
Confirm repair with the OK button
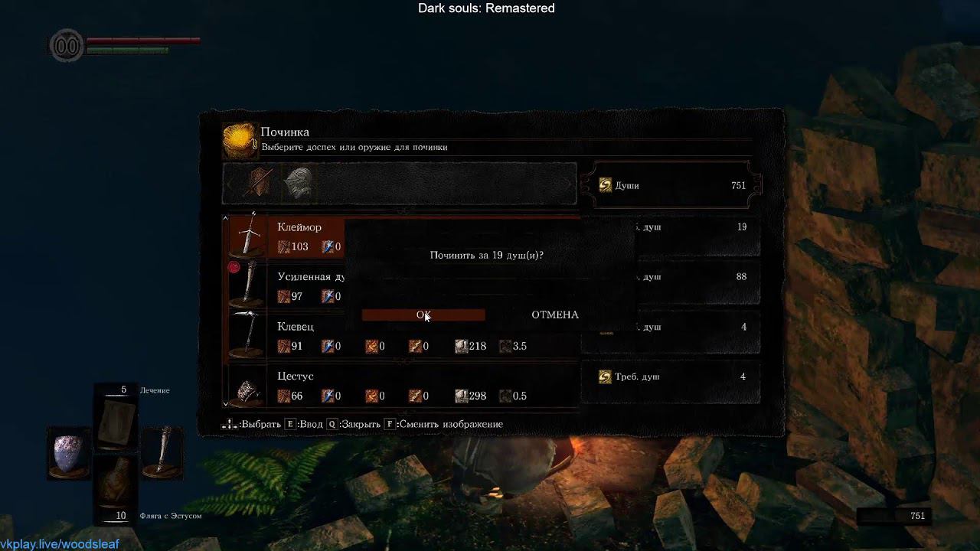click(423, 315)
